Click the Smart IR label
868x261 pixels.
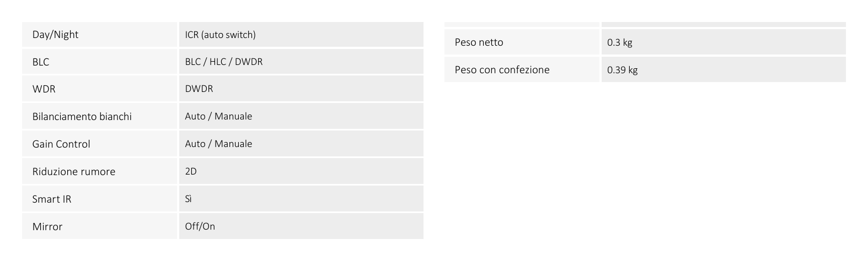click(x=52, y=199)
